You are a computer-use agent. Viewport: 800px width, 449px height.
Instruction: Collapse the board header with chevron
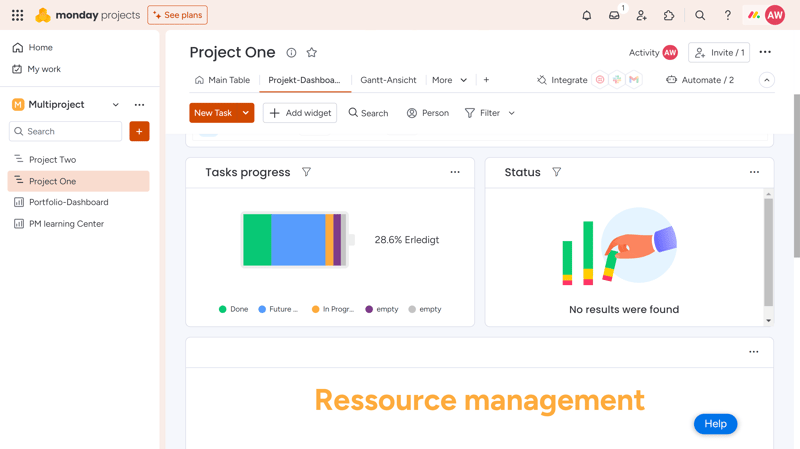[x=766, y=80]
